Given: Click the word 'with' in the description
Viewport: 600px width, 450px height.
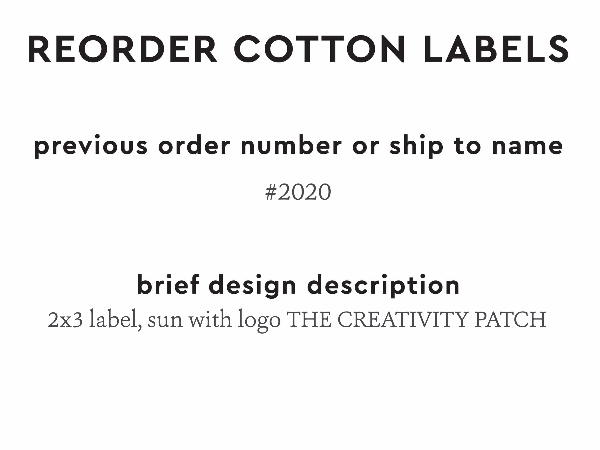Looking at the screenshot, I should coord(208,322).
